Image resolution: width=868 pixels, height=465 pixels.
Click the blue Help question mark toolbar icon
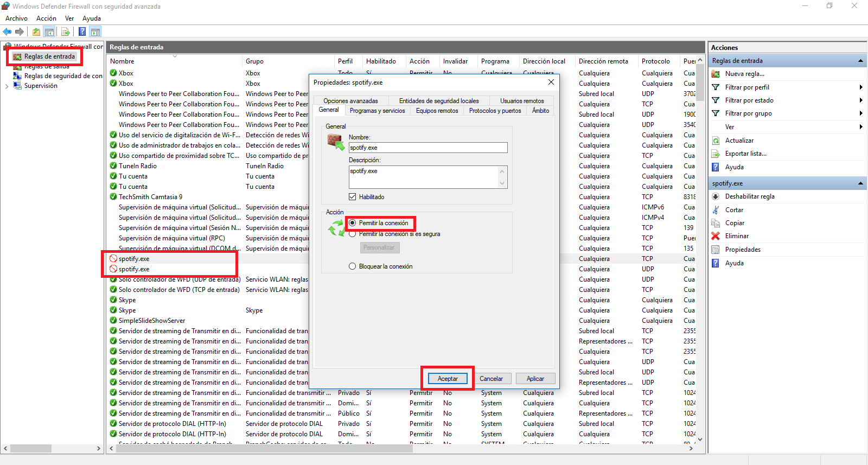point(82,31)
